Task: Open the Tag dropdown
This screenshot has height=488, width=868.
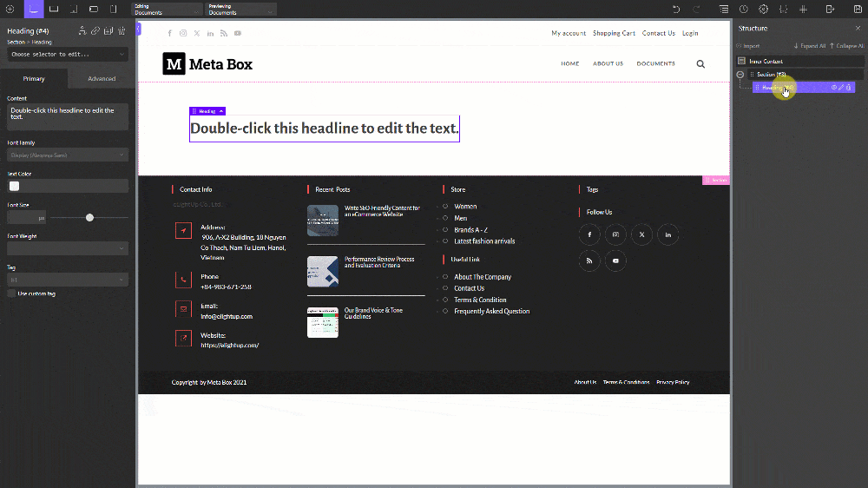Action: coord(68,280)
